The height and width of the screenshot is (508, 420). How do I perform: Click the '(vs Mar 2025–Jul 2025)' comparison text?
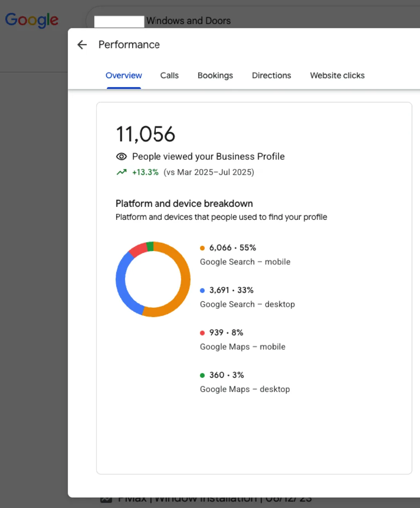pos(209,172)
